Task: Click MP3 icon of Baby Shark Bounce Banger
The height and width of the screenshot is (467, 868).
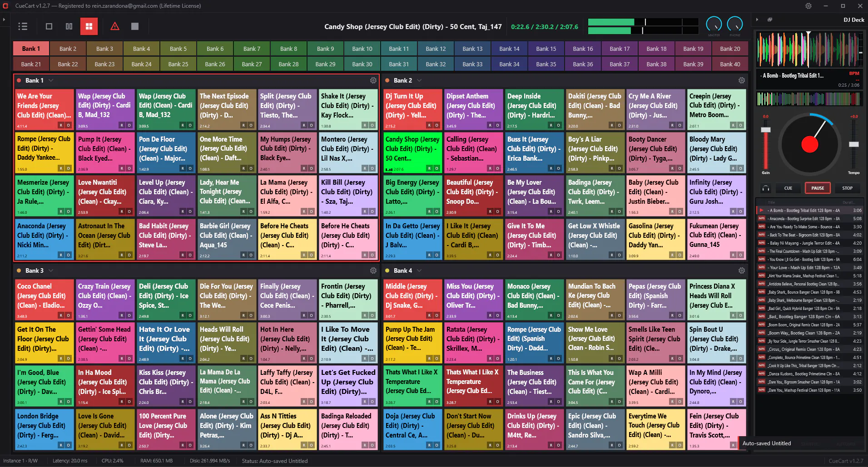Action: tap(762, 292)
